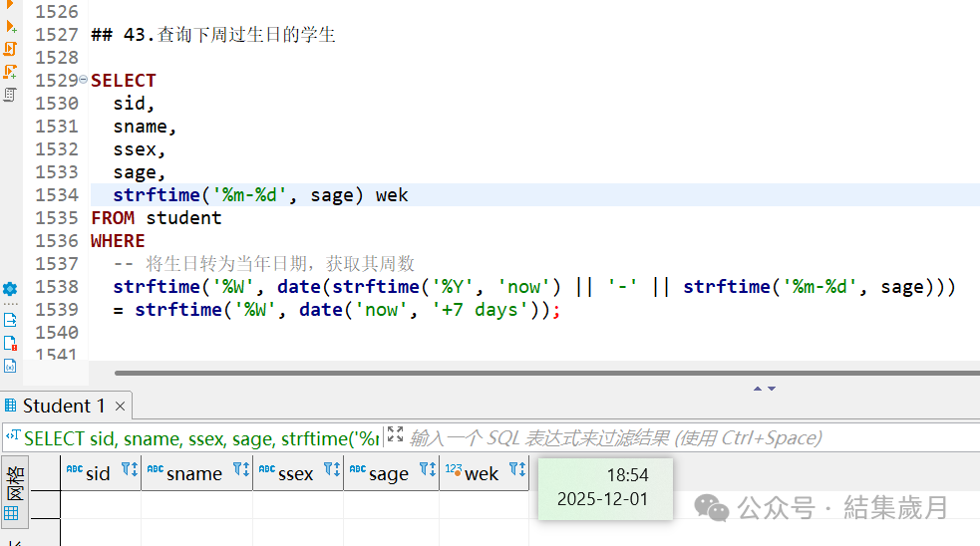Click the filter/sort icon on sage column
The height and width of the screenshot is (546, 980).
point(428,469)
